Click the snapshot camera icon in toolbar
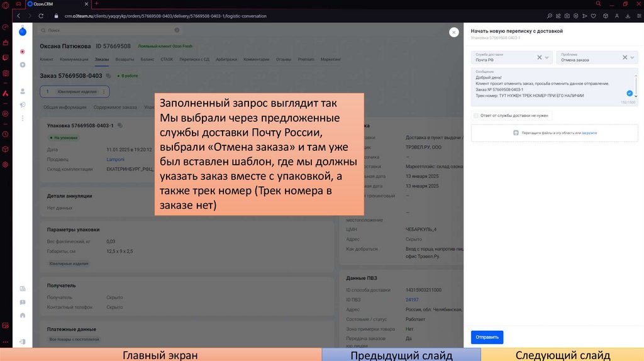Image resolution: width=644 pixels, height=361 pixels. (567, 16)
